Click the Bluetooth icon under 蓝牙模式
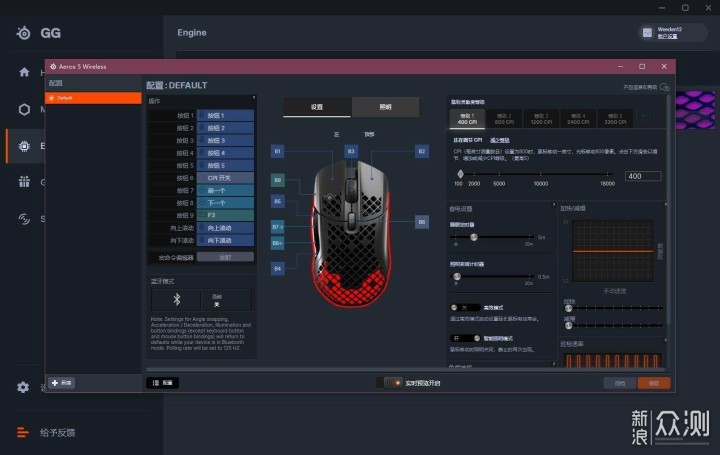 pyautogui.click(x=176, y=299)
